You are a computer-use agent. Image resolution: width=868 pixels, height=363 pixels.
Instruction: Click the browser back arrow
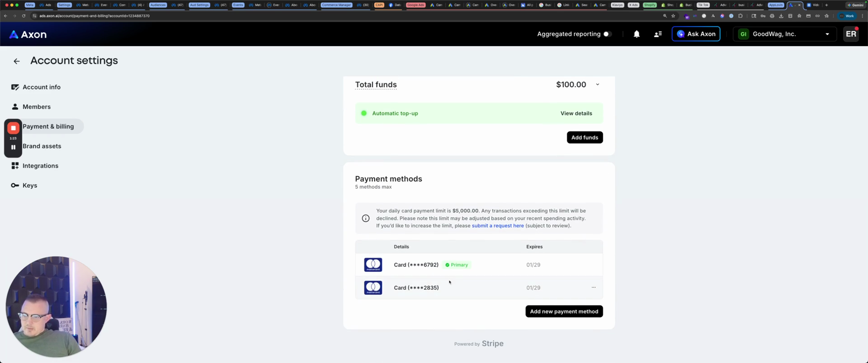point(5,16)
